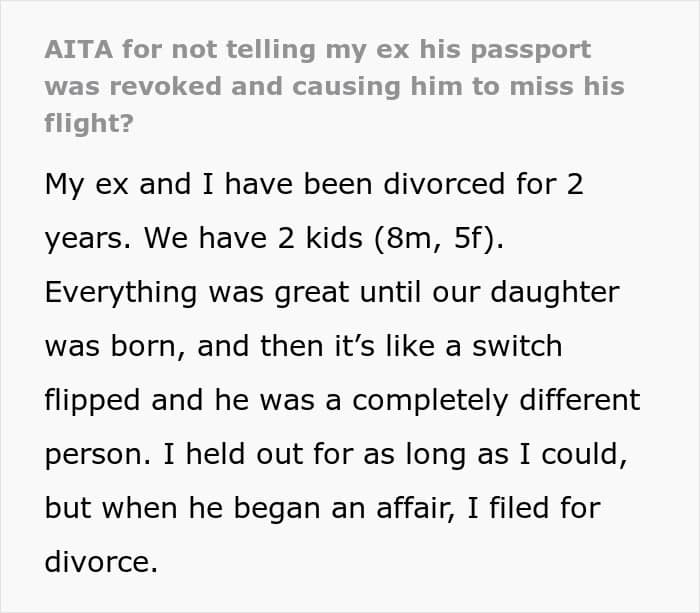Click the word 'passport' in the heading

[x=531, y=51]
